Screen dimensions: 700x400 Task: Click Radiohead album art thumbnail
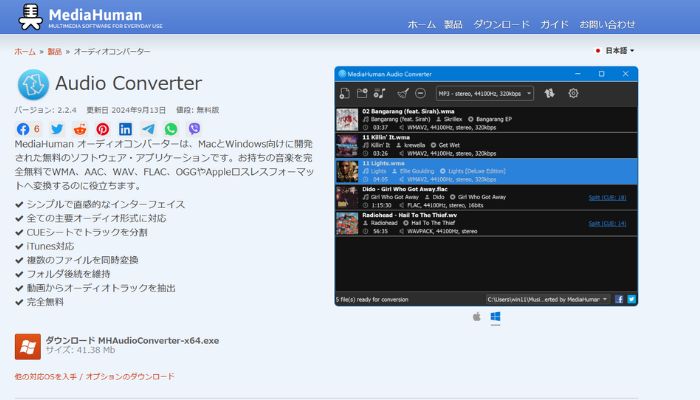347,223
